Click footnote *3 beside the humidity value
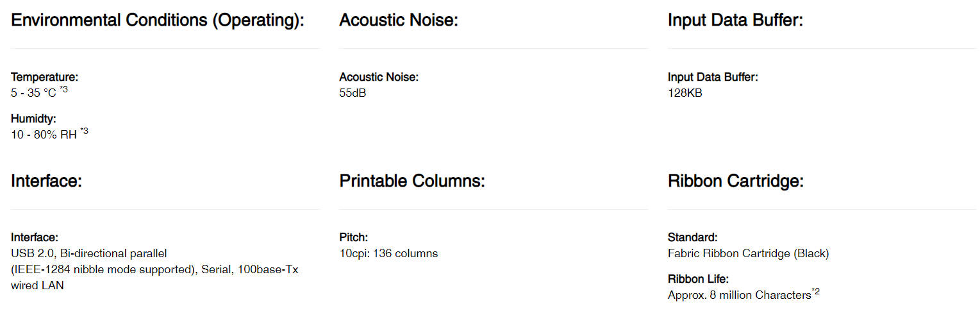The height and width of the screenshot is (320, 980). 84,131
